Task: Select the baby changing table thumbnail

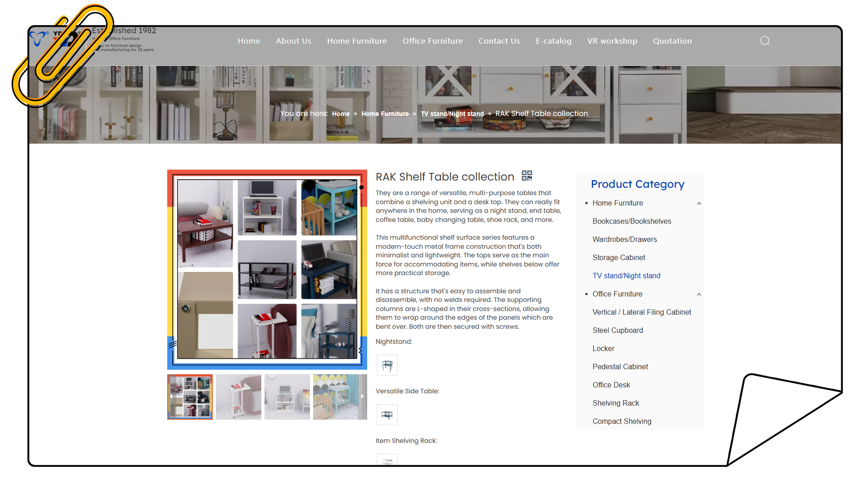Action: coord(335,397)
